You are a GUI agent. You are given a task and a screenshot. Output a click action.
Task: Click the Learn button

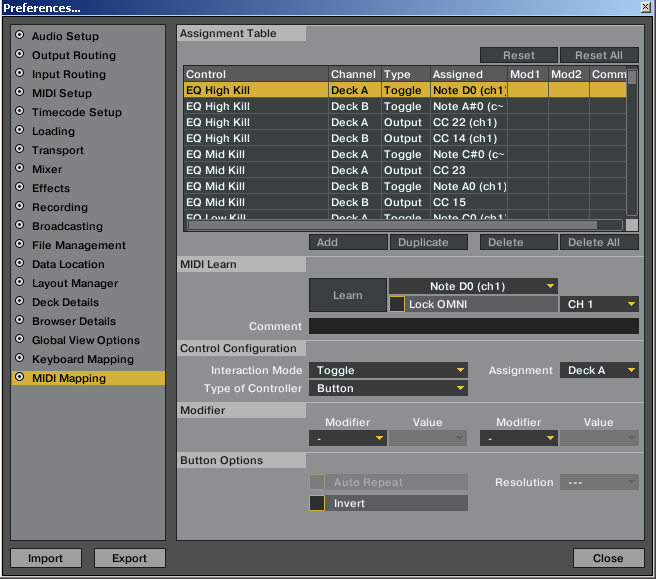click(348, 295)
